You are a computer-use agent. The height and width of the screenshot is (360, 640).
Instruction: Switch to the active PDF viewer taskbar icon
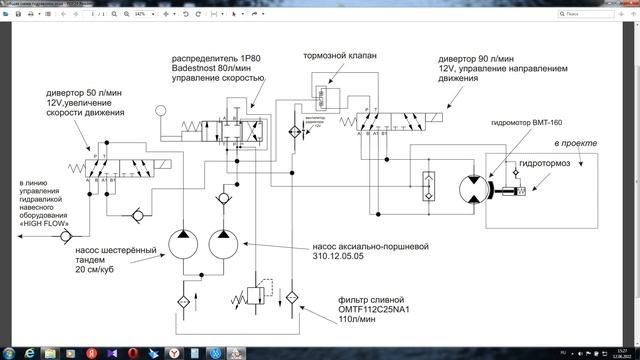tap(236, 353)
